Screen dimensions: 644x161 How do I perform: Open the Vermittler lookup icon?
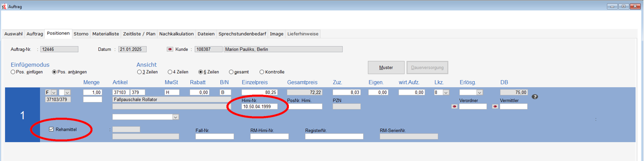click(495, 107)
